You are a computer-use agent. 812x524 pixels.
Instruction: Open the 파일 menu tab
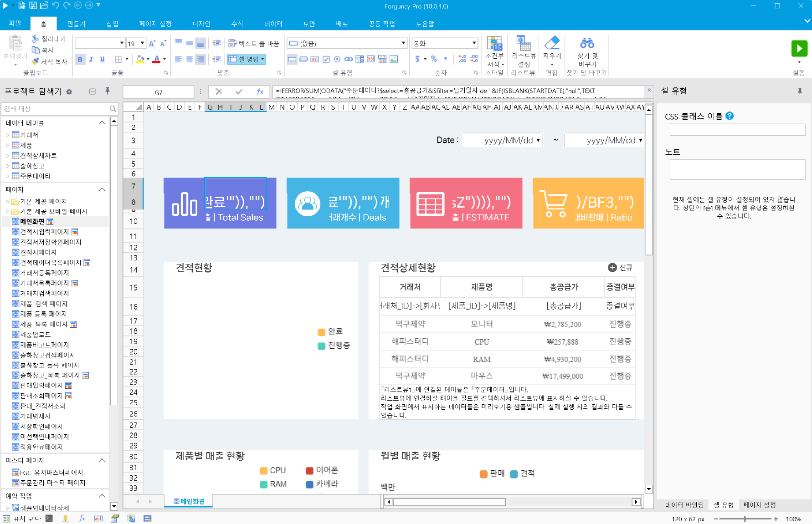pos(15,24)
